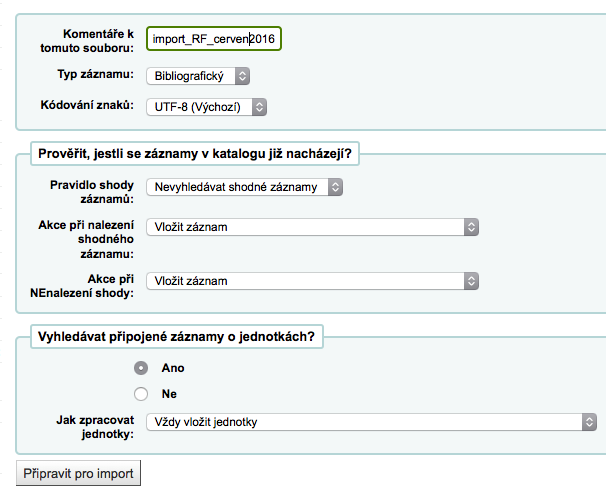Expand the Akce při NEnalezení shody dropdown
The height and width of the screenshot is (488, 606).
coord(311,281)
